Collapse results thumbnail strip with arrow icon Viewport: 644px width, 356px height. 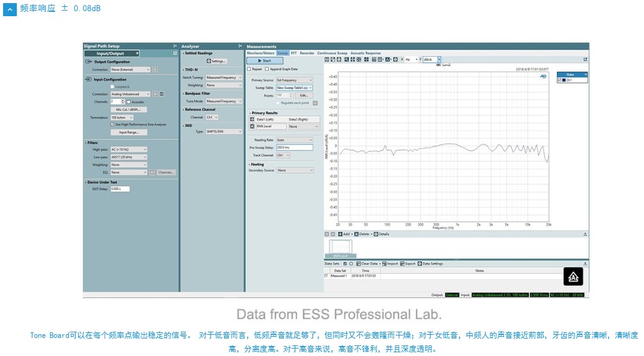(x=585, y=234)
